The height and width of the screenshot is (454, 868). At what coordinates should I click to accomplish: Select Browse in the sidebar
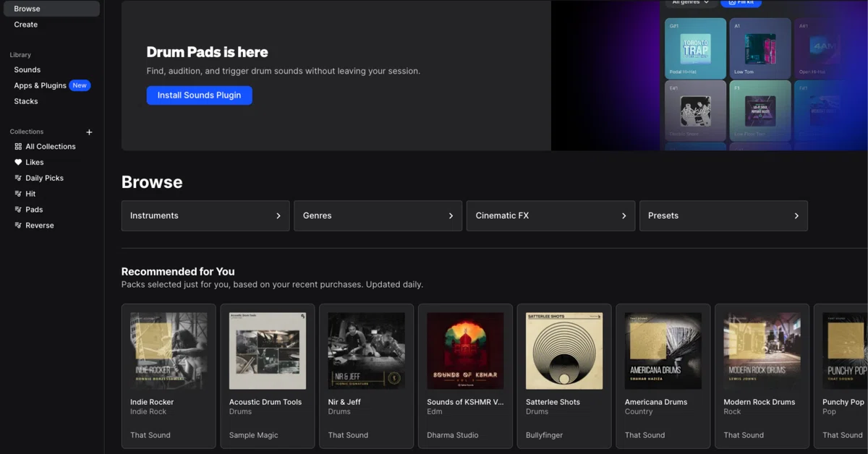(50, 9)
